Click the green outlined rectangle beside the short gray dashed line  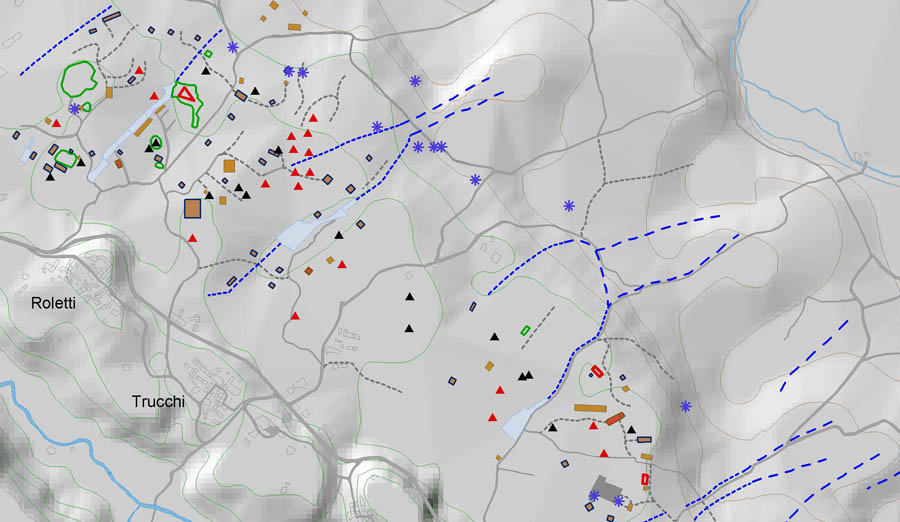point(525,330)
